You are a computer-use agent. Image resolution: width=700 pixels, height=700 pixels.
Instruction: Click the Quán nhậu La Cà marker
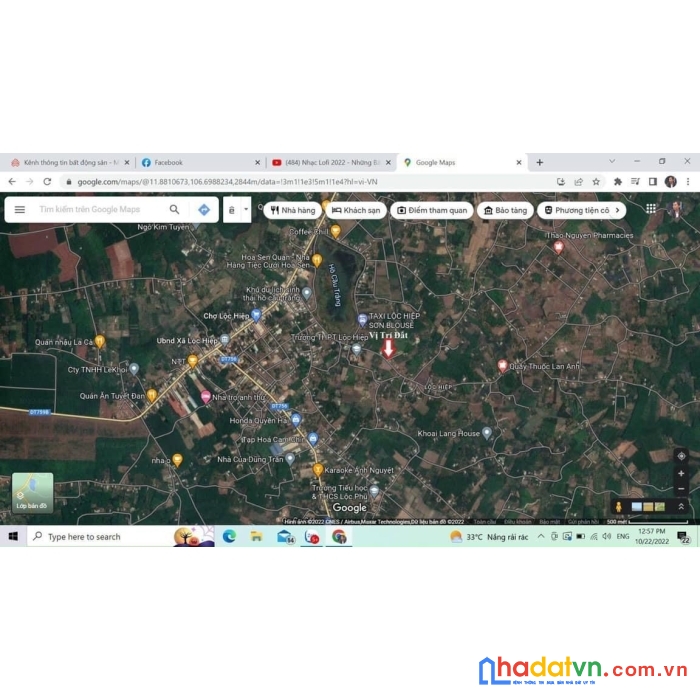point(100,342)
